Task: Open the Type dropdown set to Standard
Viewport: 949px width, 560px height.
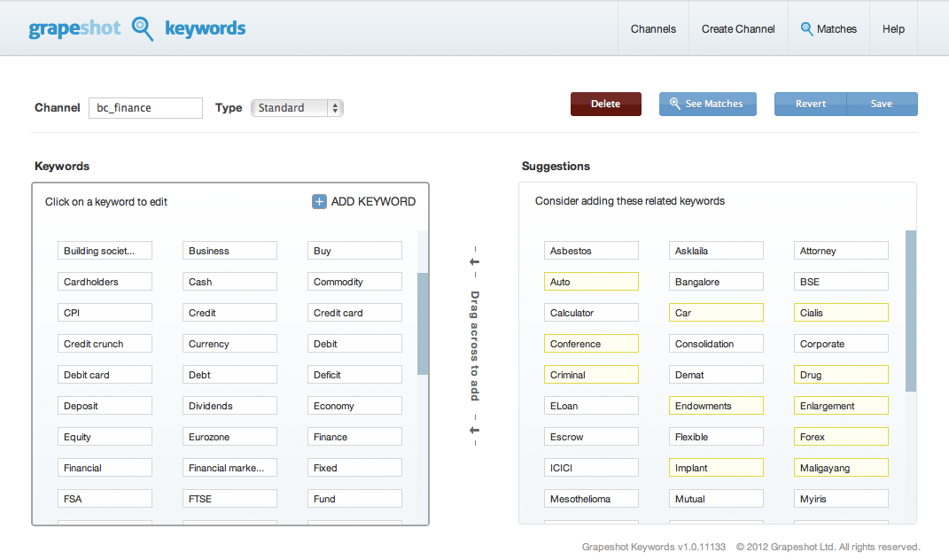Action: 297,107
